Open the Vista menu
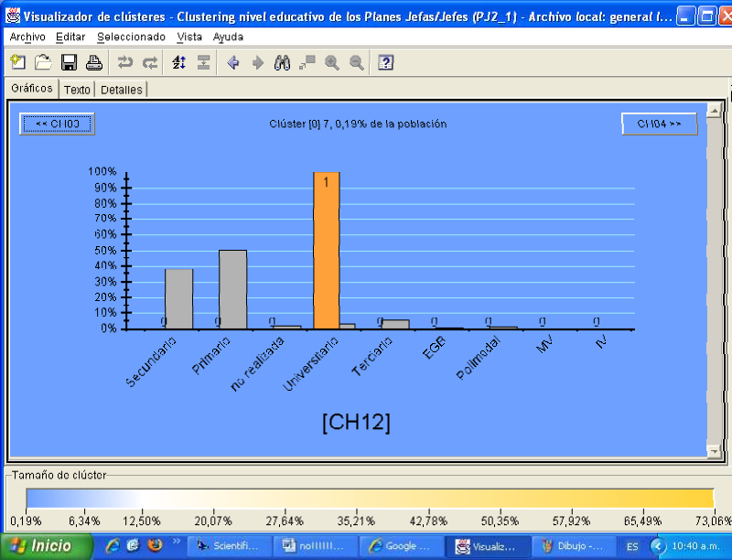The image size is (732, 560). click(189, 37)
